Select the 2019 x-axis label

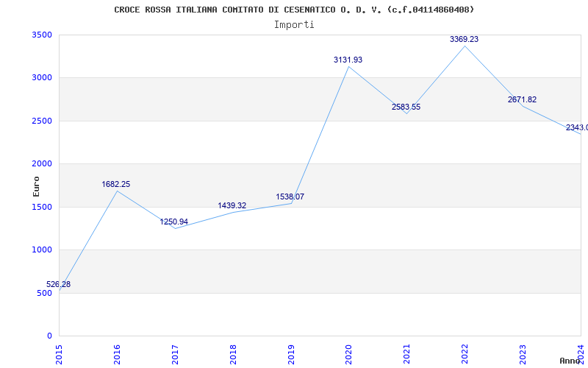291,355
